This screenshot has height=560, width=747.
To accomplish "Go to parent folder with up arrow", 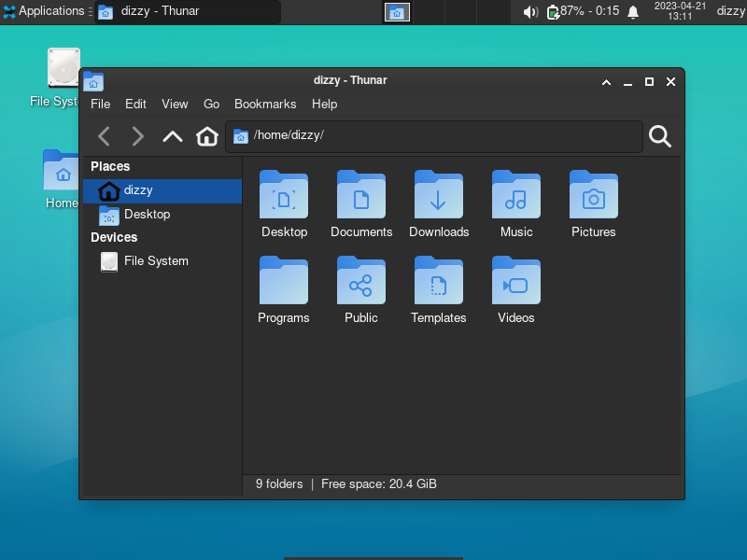I will coord(173,136).
